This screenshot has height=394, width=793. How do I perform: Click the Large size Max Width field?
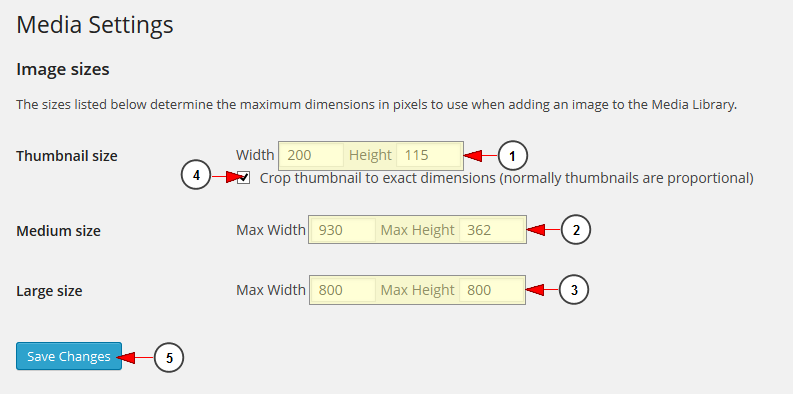coord(343,290)
